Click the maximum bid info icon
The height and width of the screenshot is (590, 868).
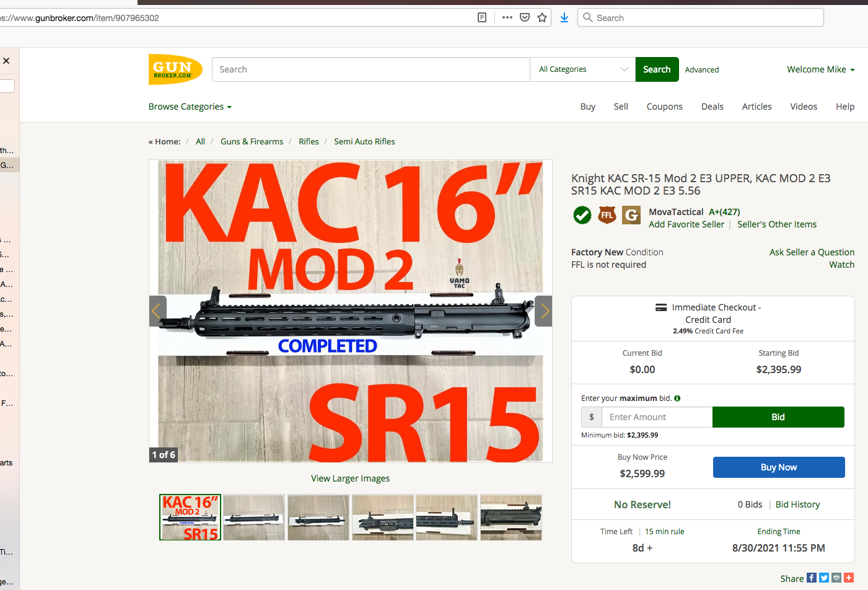click(x=677, y=398)
